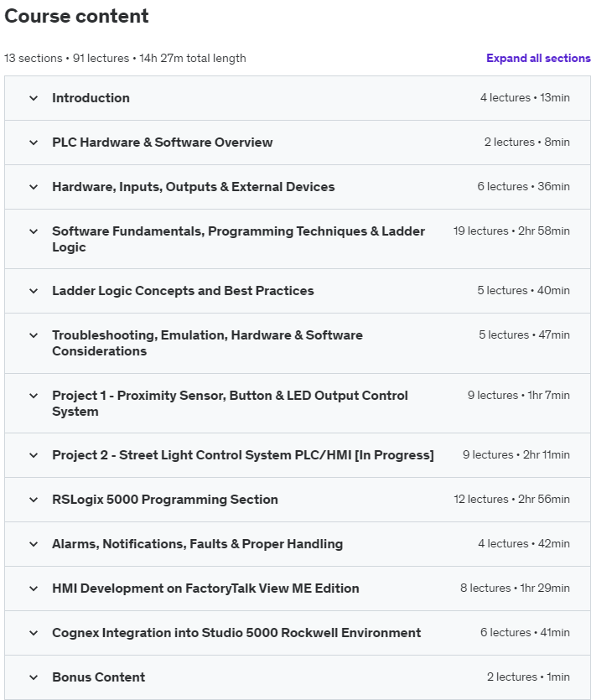Expand Project 2 Street Light chevron
Image resolution: width=591 pixels, height=700 pixels.
[34, 455]
